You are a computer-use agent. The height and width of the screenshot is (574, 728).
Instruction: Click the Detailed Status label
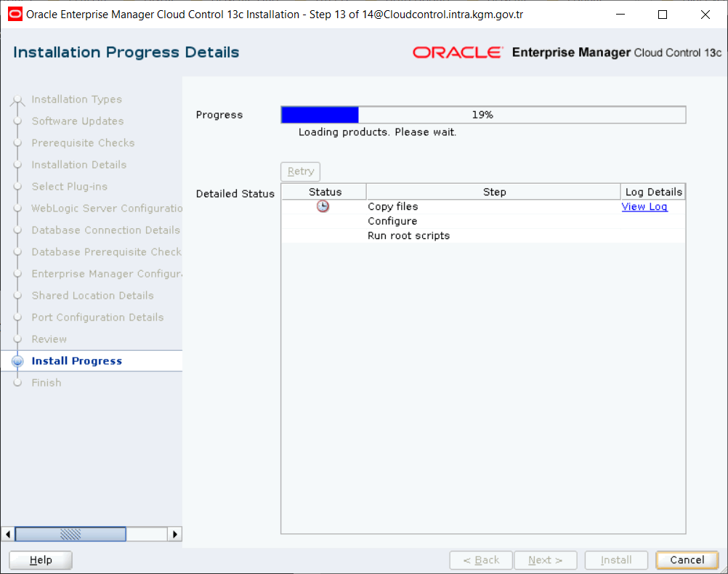pyautogui.click(x=235, y=194)
